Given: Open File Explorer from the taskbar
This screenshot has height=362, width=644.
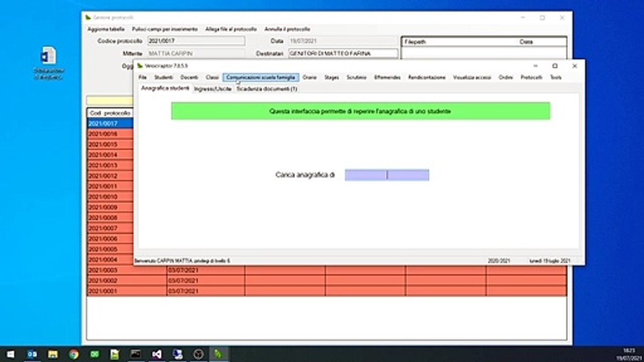Looking at the screenshot, I should [53, 354].
